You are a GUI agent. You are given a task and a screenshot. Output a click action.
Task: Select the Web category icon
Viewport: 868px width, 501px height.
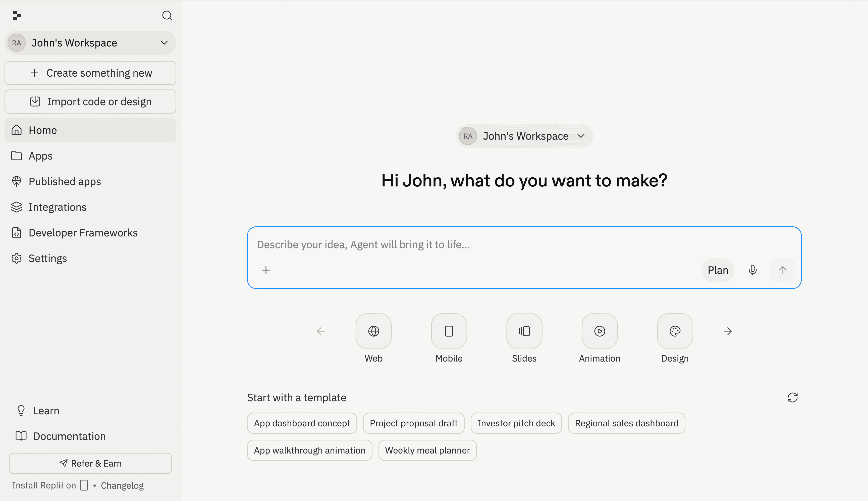click(373, 331)
